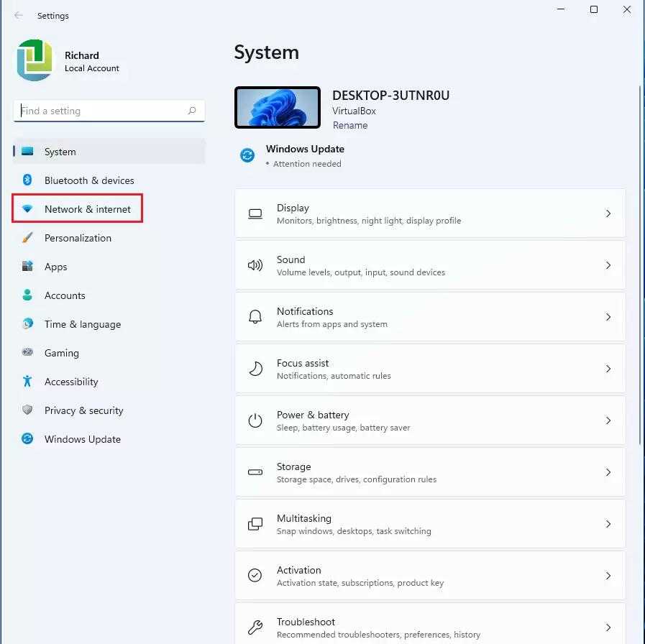Click the Accounts person icon

point(27,295)
